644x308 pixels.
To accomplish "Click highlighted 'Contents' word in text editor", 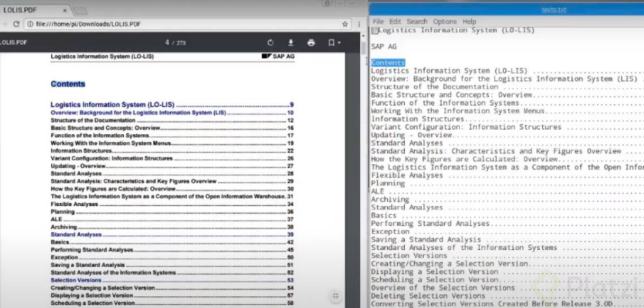I will pos(388,63).
